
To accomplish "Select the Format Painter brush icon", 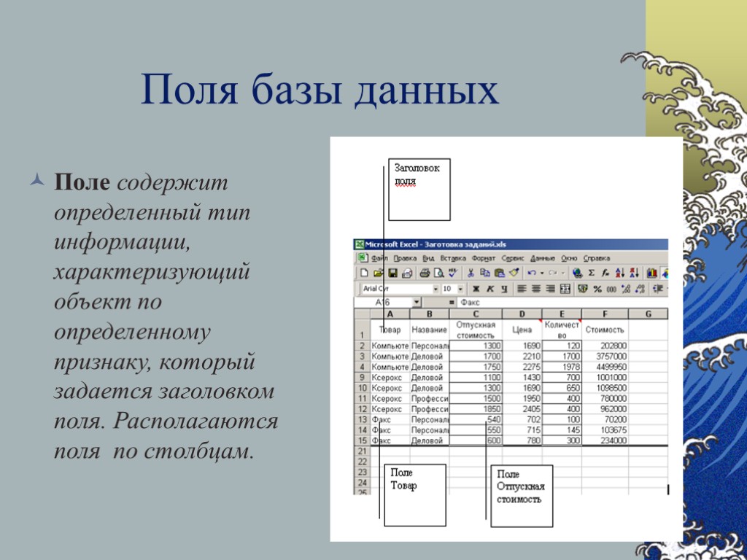I will click(x=514, y=273).
